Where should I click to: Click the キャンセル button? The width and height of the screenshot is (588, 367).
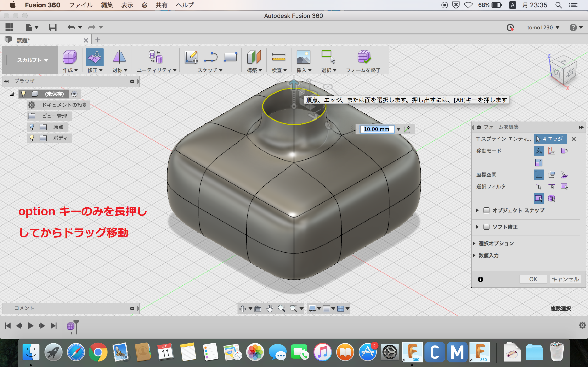tap(565, 279)
